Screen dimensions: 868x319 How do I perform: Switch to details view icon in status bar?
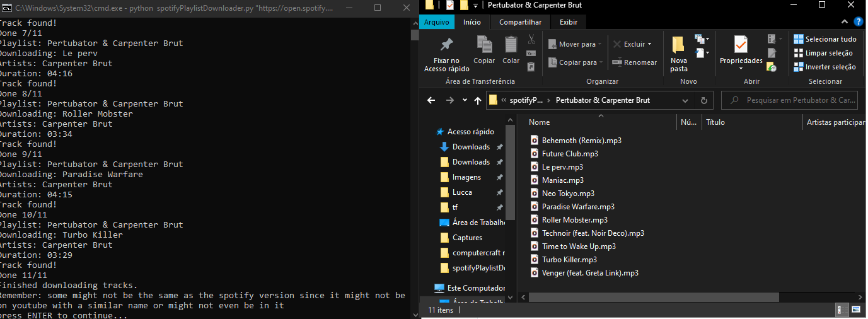(843, 310)
